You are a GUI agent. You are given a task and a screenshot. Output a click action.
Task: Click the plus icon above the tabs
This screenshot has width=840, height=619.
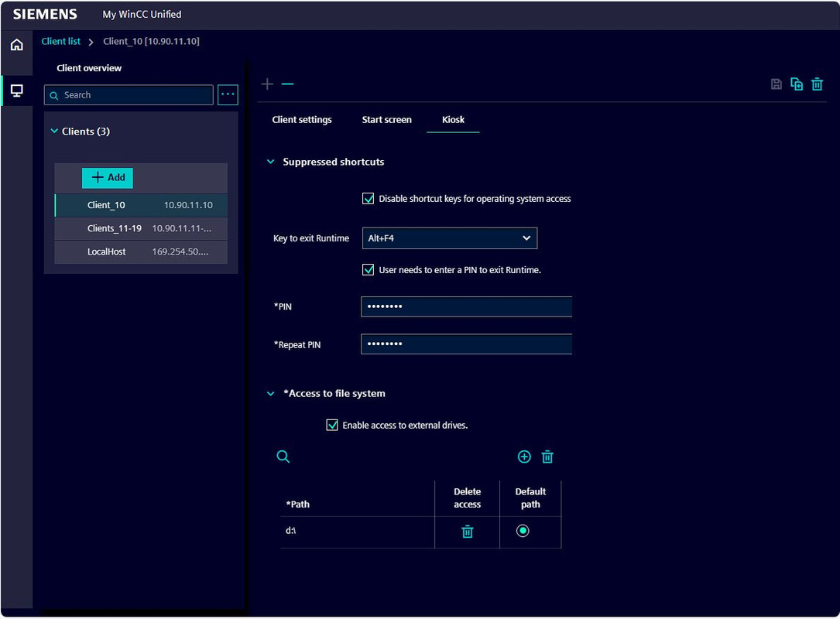(267, 84)
